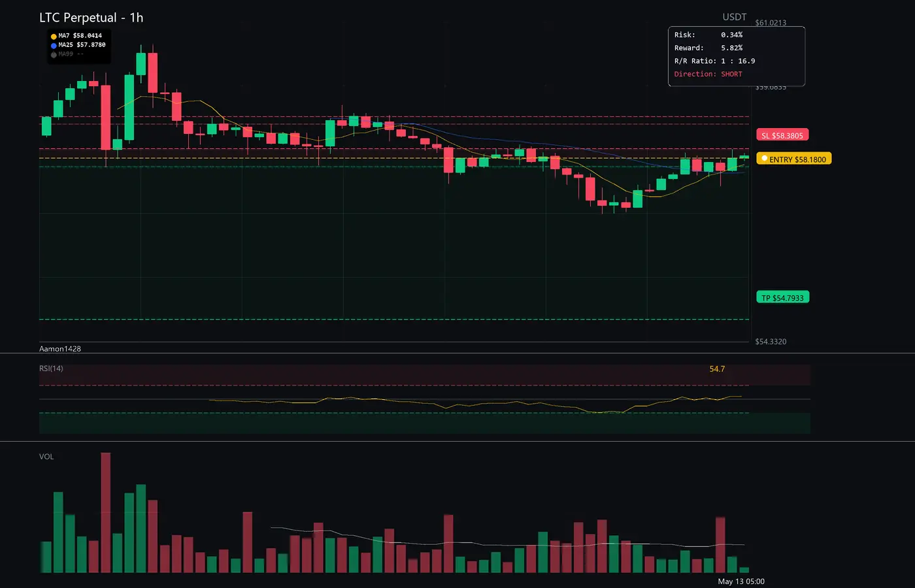Click the dot icon on the ENTRY tag
Image resolution: width=915 pixels, height=588 pixels.
[764, 159]
